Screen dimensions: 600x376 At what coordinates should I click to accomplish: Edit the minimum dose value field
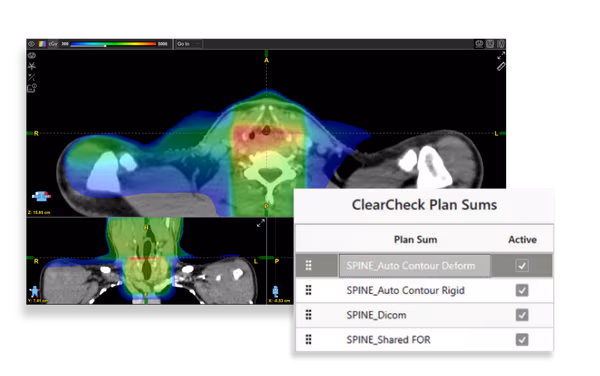pyautogui.click(x=65, y=44)
